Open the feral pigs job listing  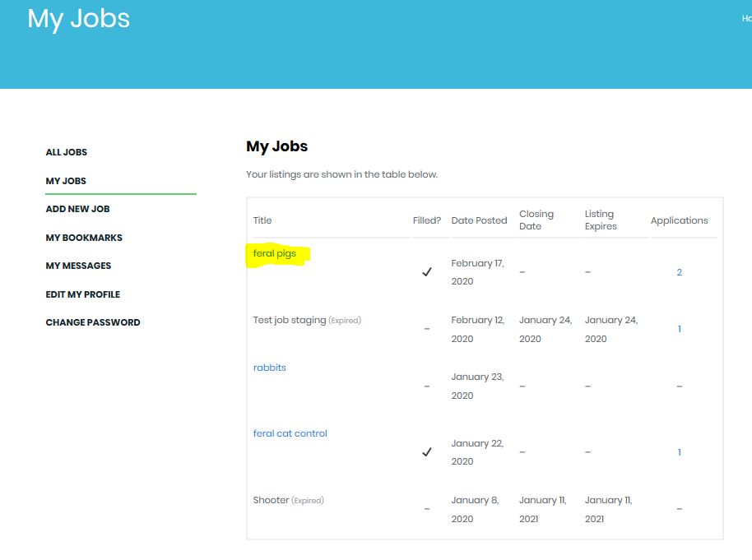(275, 253)
